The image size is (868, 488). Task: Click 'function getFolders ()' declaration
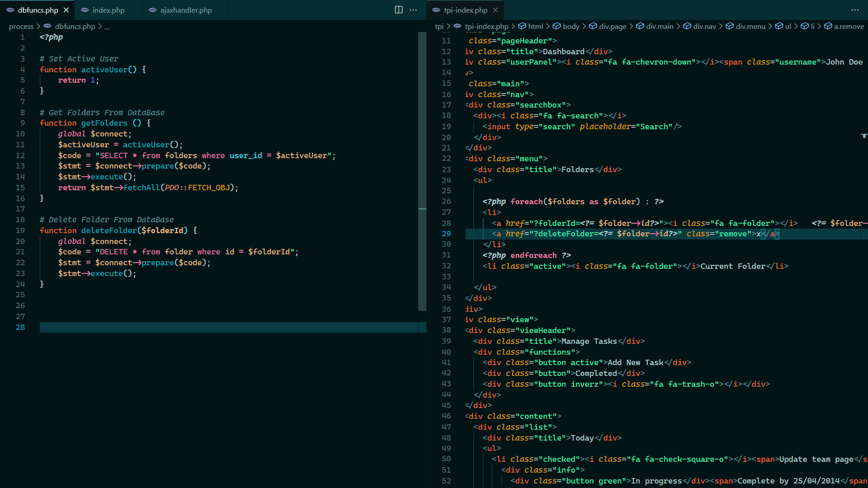(95, 123)
